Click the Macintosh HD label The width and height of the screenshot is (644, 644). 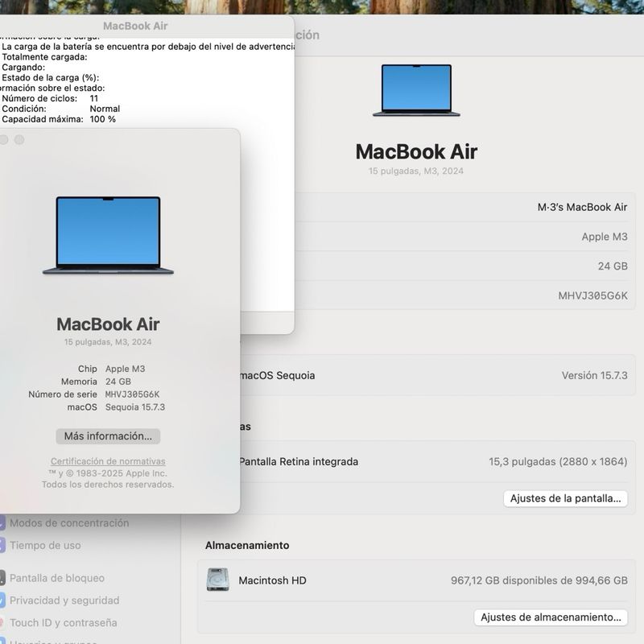pyautogui.click(x=272, y=580)
